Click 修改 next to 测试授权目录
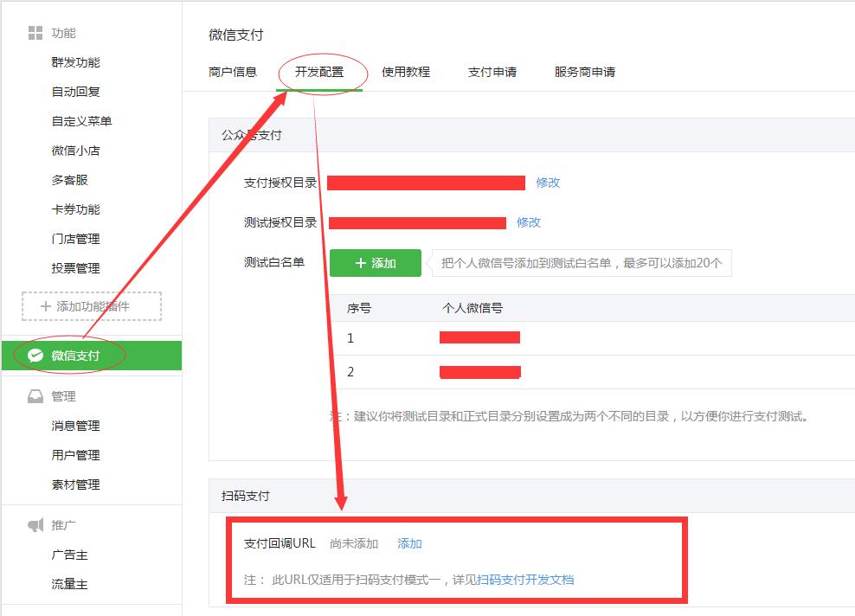Image resolution: width=855 pixels, height=616 pixels. tap(529, 222)
